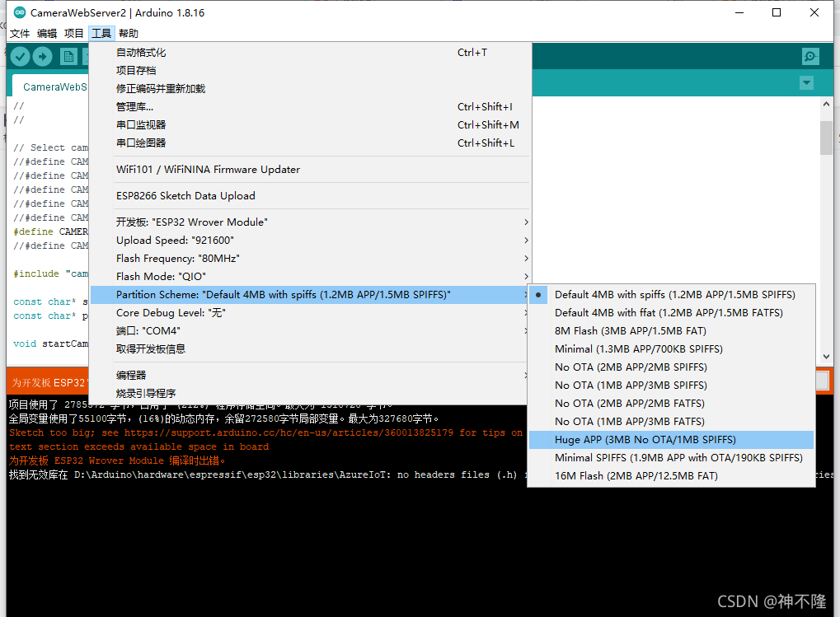Select the CameraWebServer2 sketch tab
Screen dimensions: 840x617
tap(52, 86)
